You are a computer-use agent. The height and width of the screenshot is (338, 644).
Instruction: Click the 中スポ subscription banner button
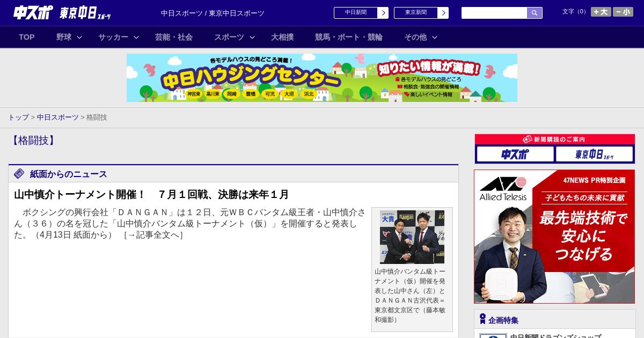[x=515, y=155]
